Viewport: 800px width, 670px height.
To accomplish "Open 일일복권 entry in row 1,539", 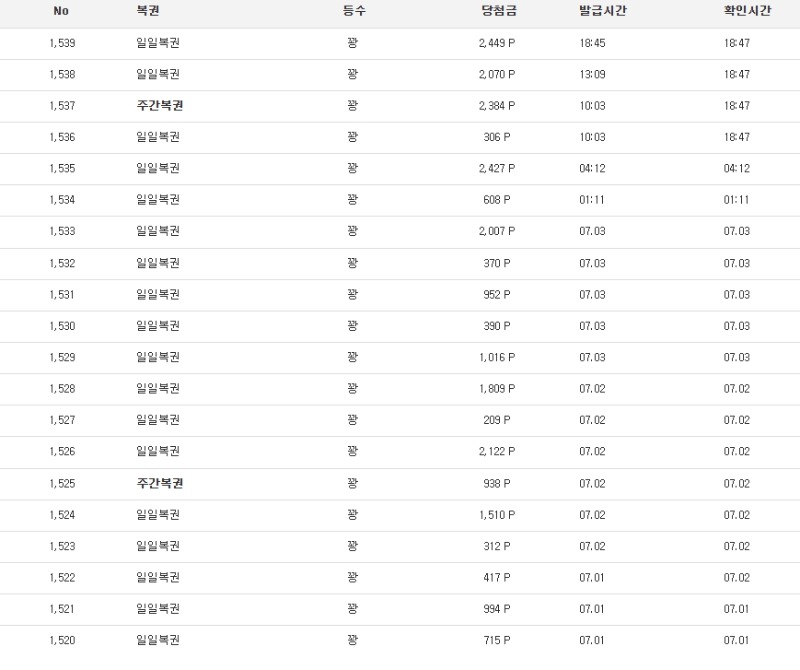I will pos(158,43).
